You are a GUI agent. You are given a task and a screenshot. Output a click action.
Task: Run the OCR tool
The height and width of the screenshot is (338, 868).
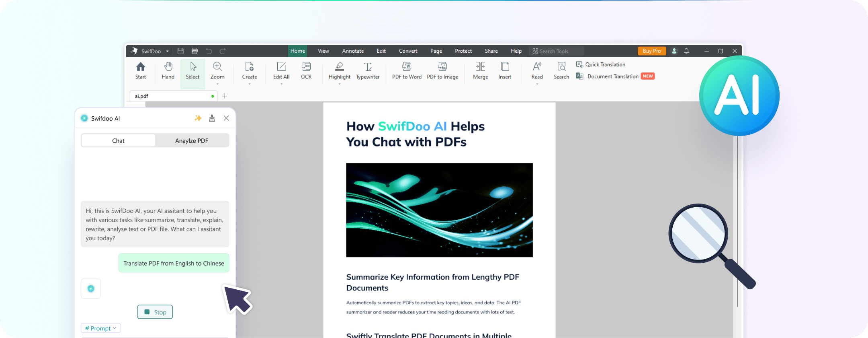pyautogui.click(x=306, y=71)
